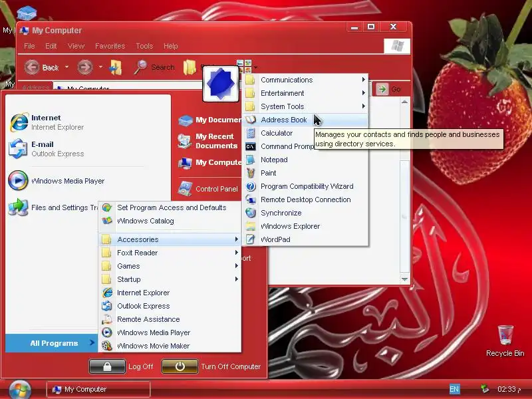532x399 pixels.
Task: Click the Synchronize icon
Action: click(x=251, y=213)
